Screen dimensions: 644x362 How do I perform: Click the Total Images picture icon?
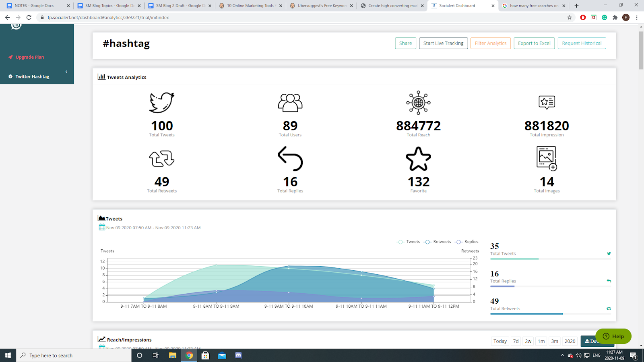click(547, 158)
